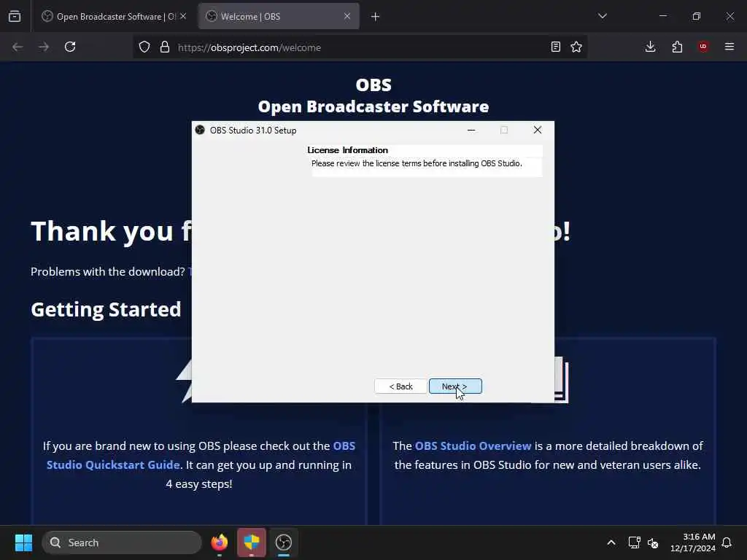Click OBS installer icon in taskbar

click(x=284, y=542)
